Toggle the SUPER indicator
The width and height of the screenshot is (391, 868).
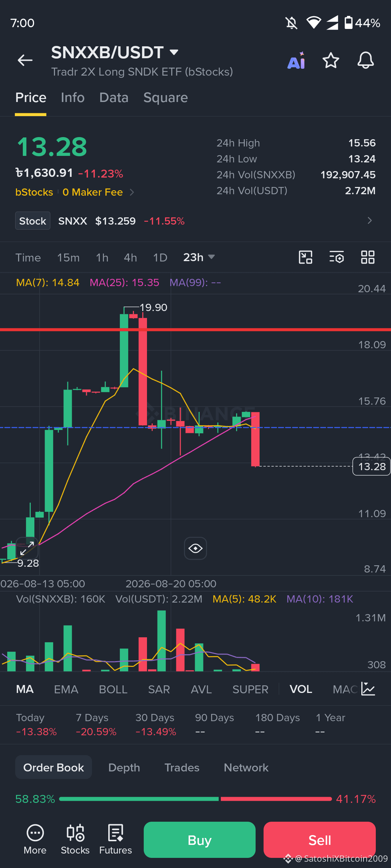[251, 689]
